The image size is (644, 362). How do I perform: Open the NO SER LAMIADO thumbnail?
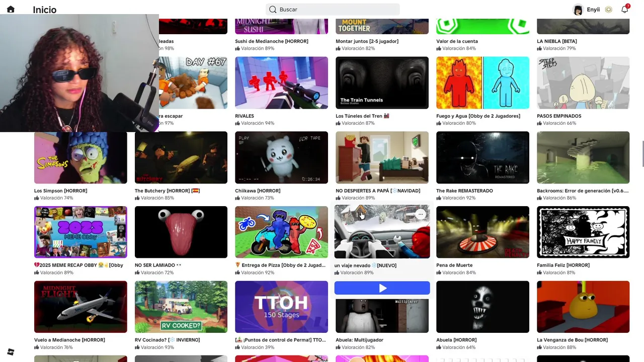point(181,232)
